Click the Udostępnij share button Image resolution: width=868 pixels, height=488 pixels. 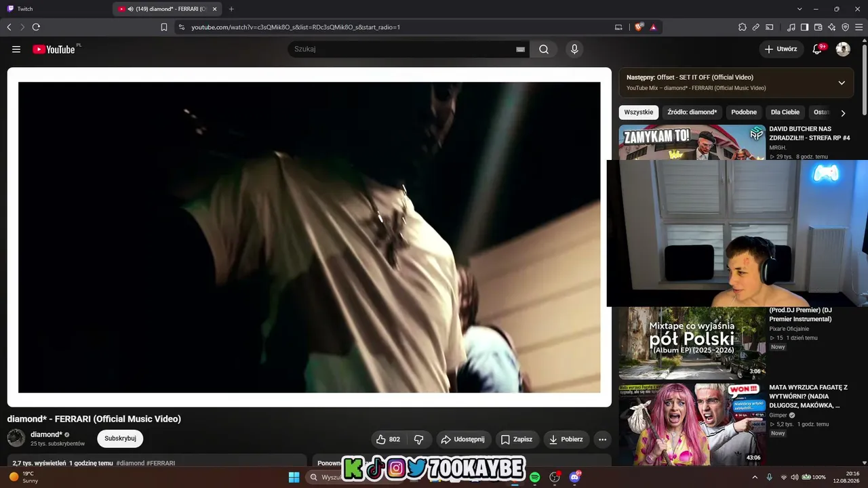pyautogui.click(x=463, y=439)
